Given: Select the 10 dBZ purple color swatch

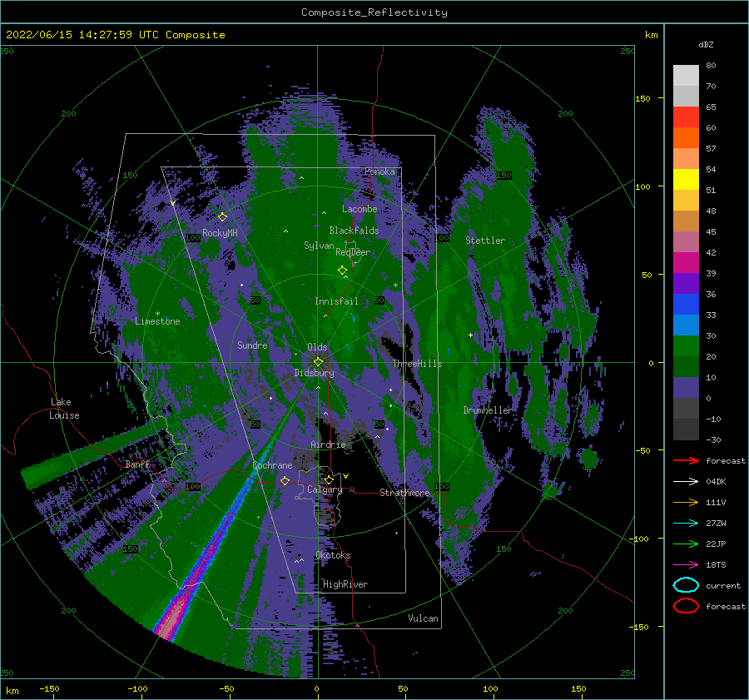Looking at the screenshot, I should pos(686,387).
